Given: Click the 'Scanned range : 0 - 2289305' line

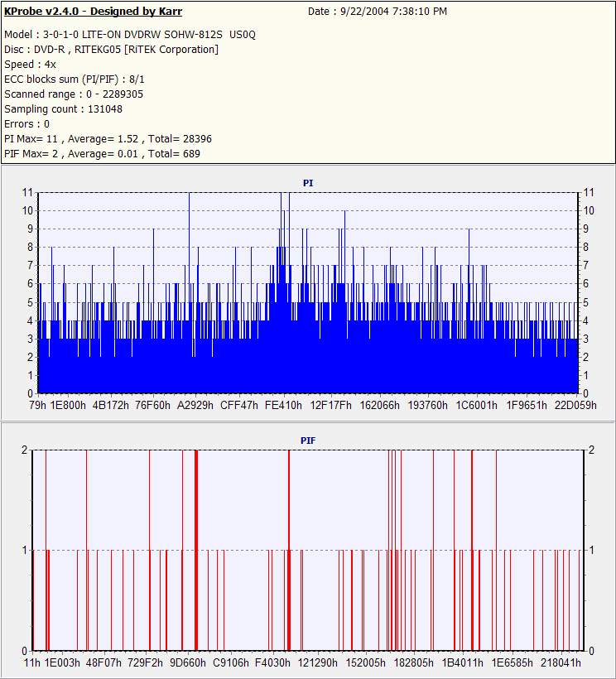Looking at the screenshot, I should 74,94.
